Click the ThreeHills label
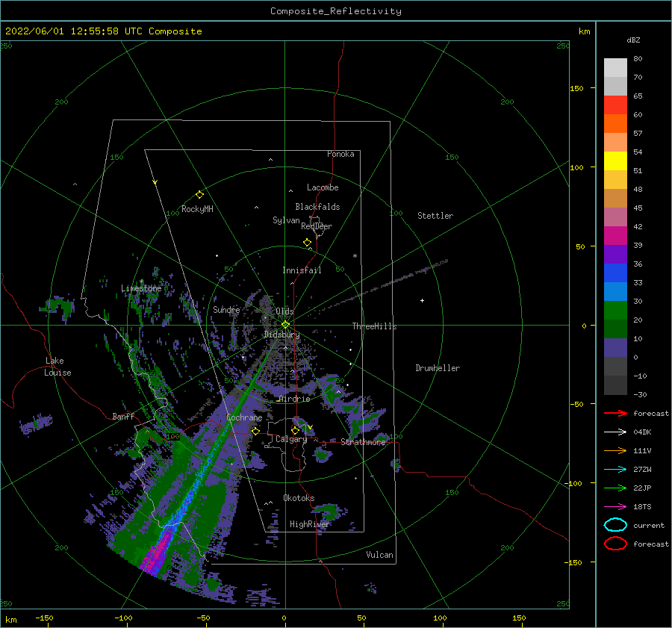Screen dimensions: 672x628 click(375, 326)
